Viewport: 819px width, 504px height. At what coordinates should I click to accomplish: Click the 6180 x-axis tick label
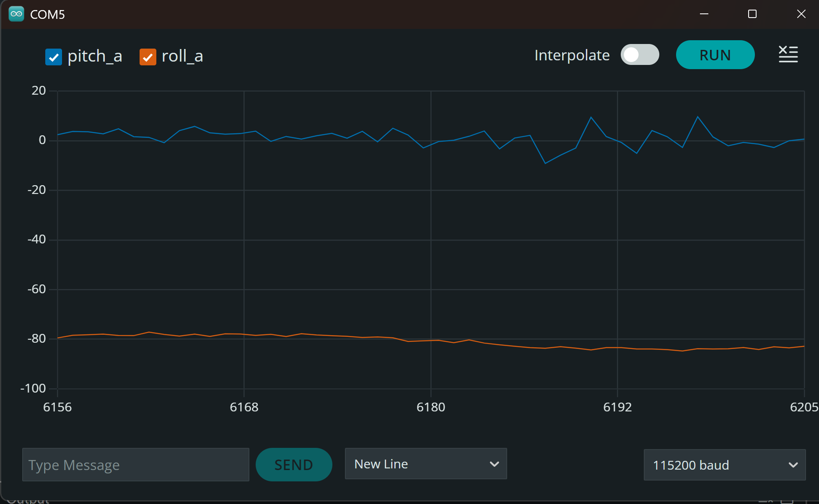click(x=430, y=407)
